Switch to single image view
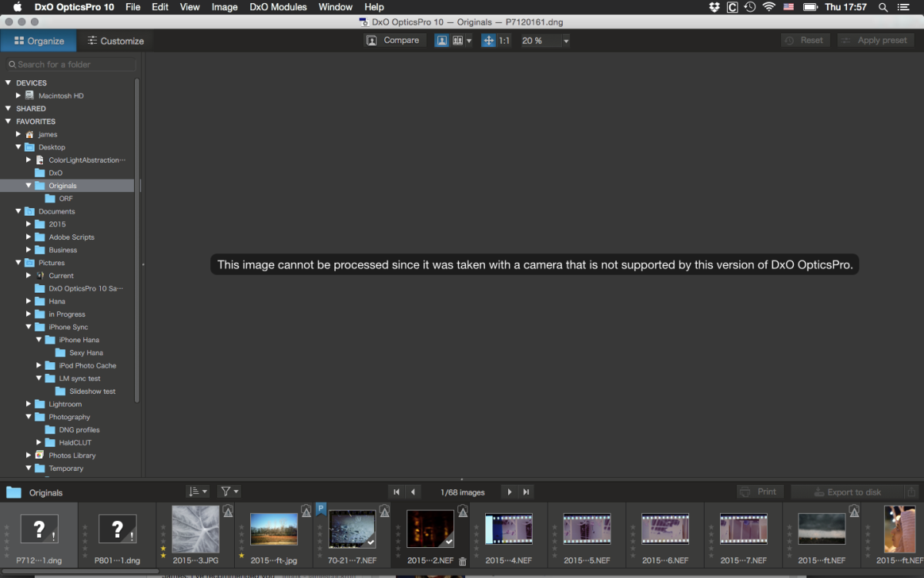This screenshot has width=924, height=578. click(442, 41)
